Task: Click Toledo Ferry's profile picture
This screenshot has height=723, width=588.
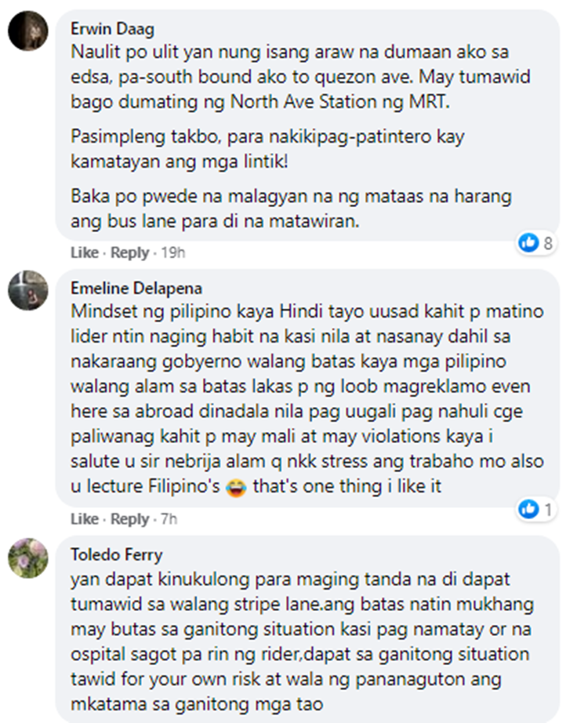Action: (x=25, y=559)
